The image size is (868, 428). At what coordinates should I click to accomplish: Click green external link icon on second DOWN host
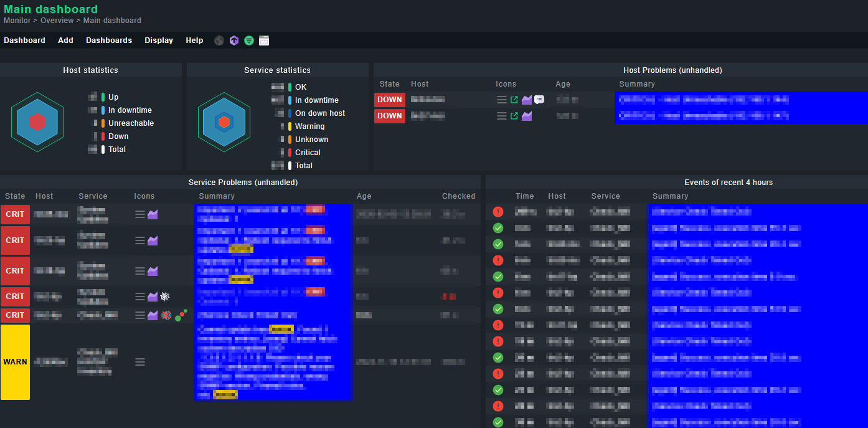(x=514, y=116)
